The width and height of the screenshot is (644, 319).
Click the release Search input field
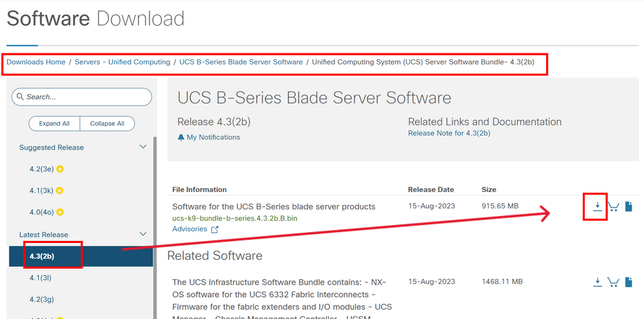[x=82, y=97]
